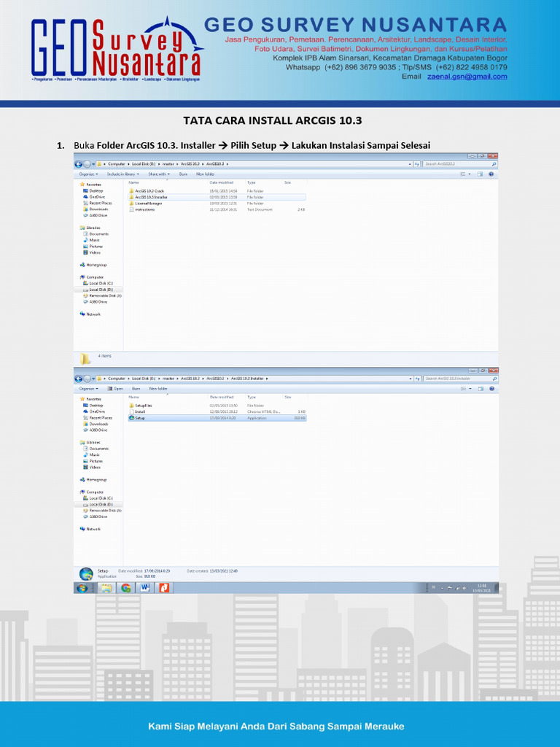Open the zaenal.gsn@gmail.com email link
The image size is (560, 747).
467,76
